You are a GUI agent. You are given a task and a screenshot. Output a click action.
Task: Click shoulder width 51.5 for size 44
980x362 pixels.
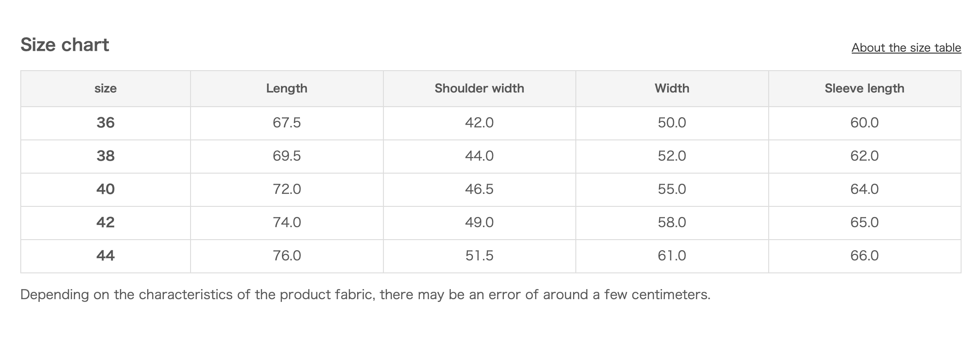click(479, 255)
